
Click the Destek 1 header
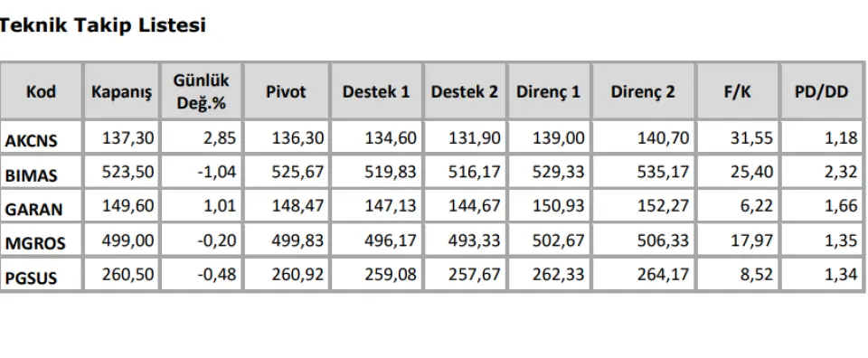[376, 91]
